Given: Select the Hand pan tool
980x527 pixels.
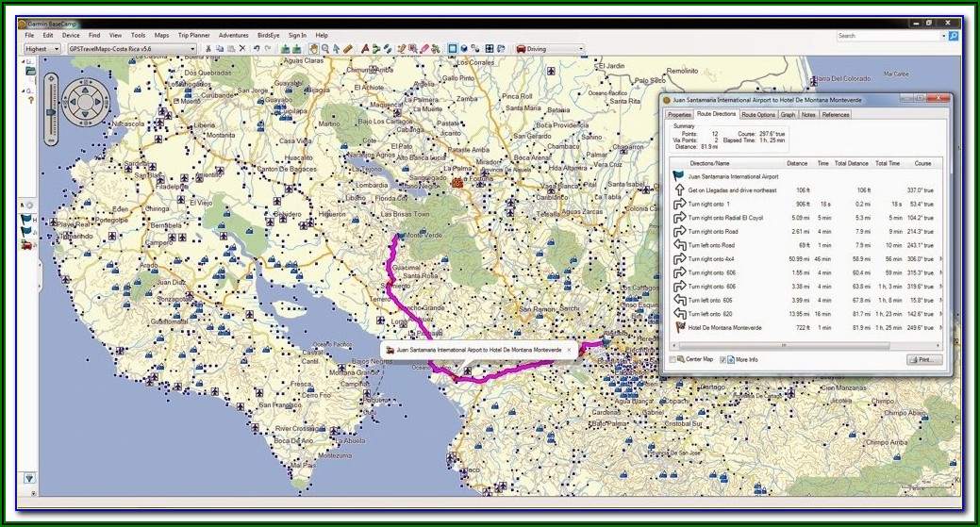Looking at the screenshot, I should click(314, 48).
